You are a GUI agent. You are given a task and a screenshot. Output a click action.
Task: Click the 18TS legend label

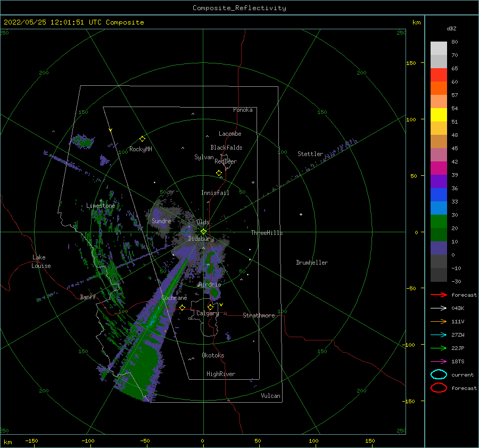[458, 362]
